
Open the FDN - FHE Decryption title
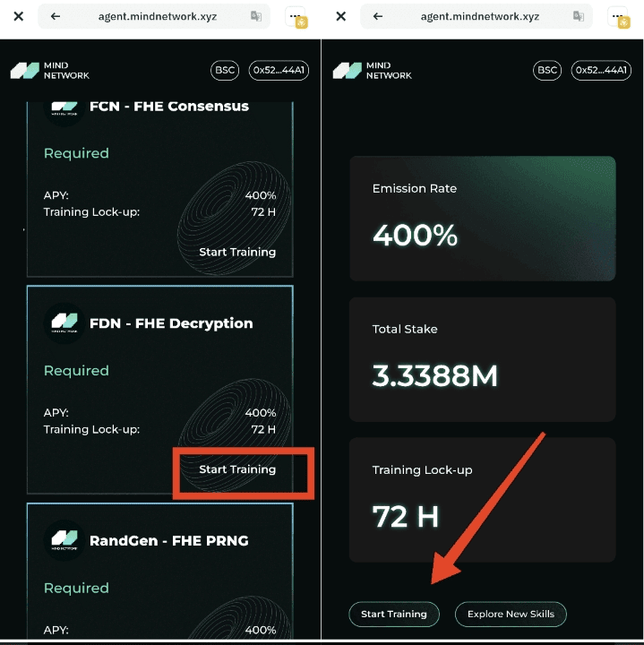click(171, 323)
